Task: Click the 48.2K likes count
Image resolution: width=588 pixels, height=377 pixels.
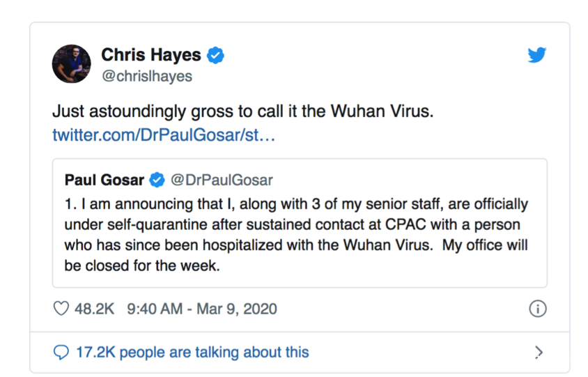Action: [94, 309]
